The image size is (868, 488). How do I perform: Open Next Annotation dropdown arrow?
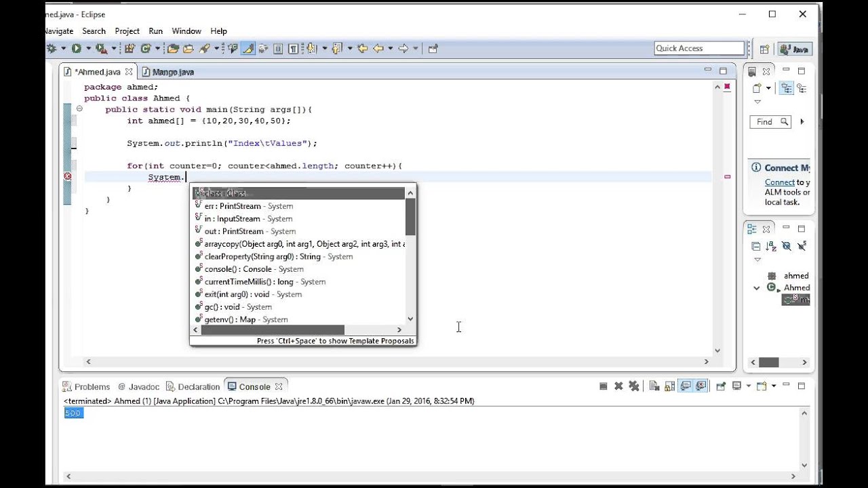click(325, 49)
